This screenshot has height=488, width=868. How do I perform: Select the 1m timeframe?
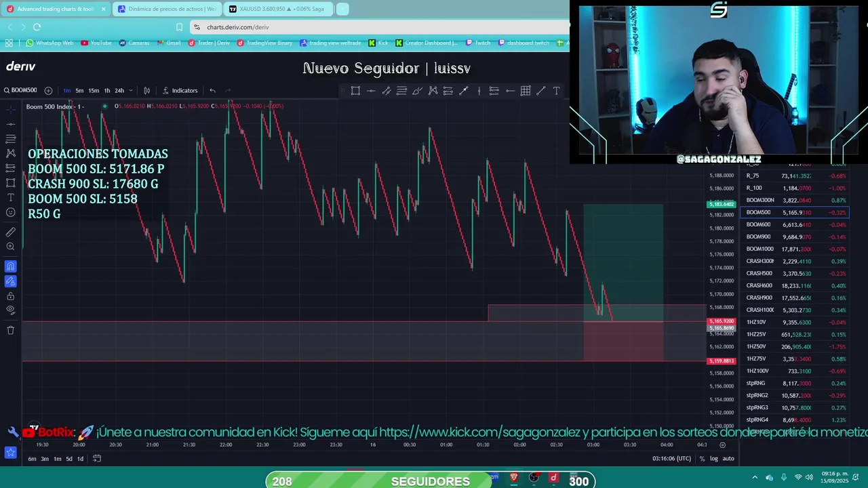[67, 91]
